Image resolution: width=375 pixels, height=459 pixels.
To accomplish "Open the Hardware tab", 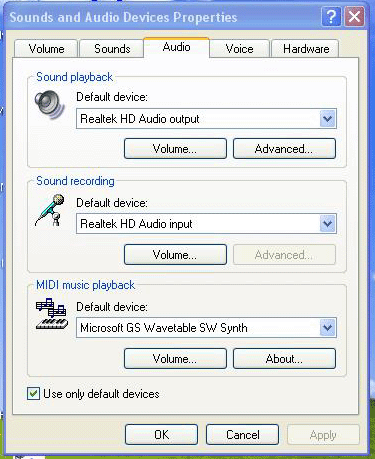I will (306, 49).
